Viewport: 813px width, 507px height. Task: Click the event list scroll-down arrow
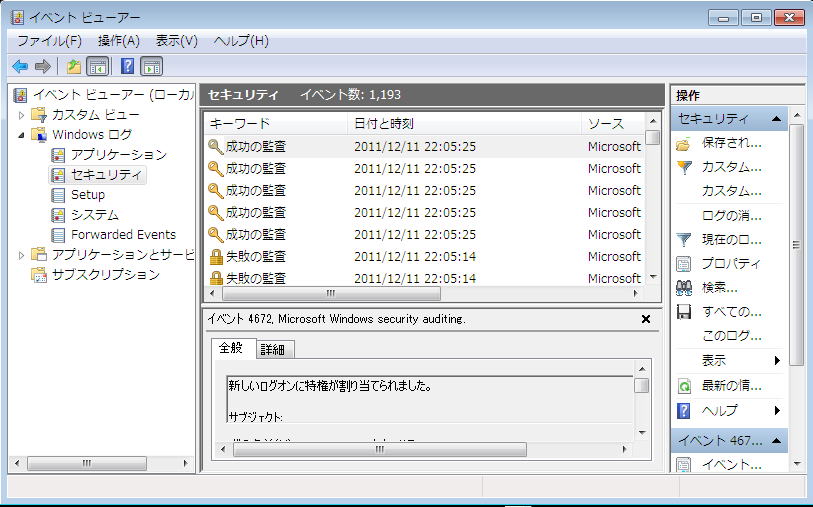click(653, 277)
